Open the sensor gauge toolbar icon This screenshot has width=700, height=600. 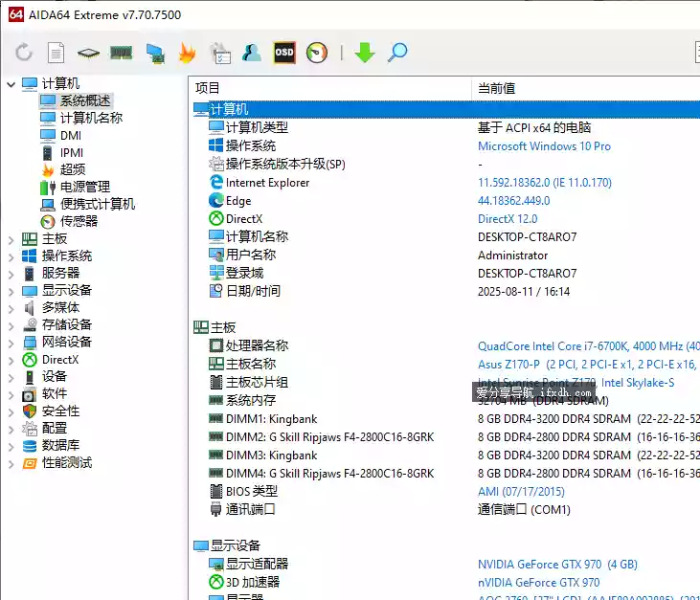tap(317, 53)
